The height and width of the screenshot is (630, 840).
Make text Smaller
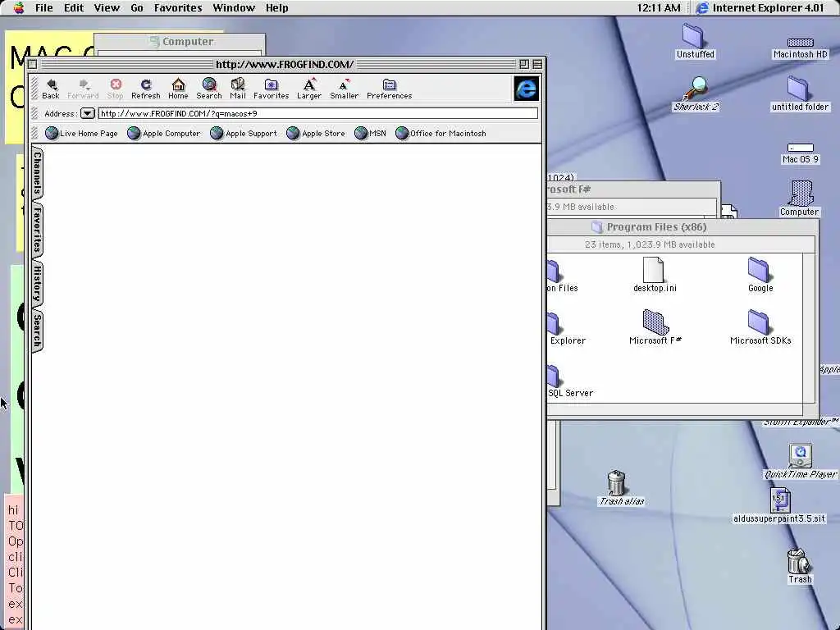[x=344, y=89]
